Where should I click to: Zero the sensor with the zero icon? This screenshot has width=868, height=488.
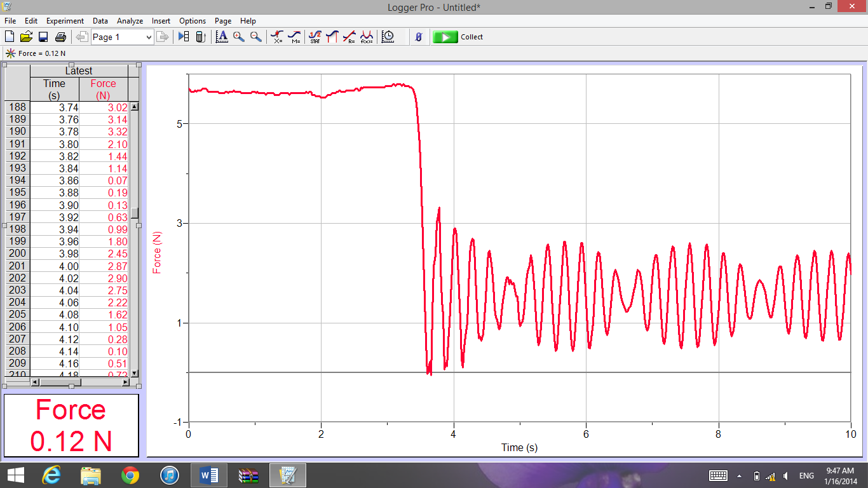(419, 37)
